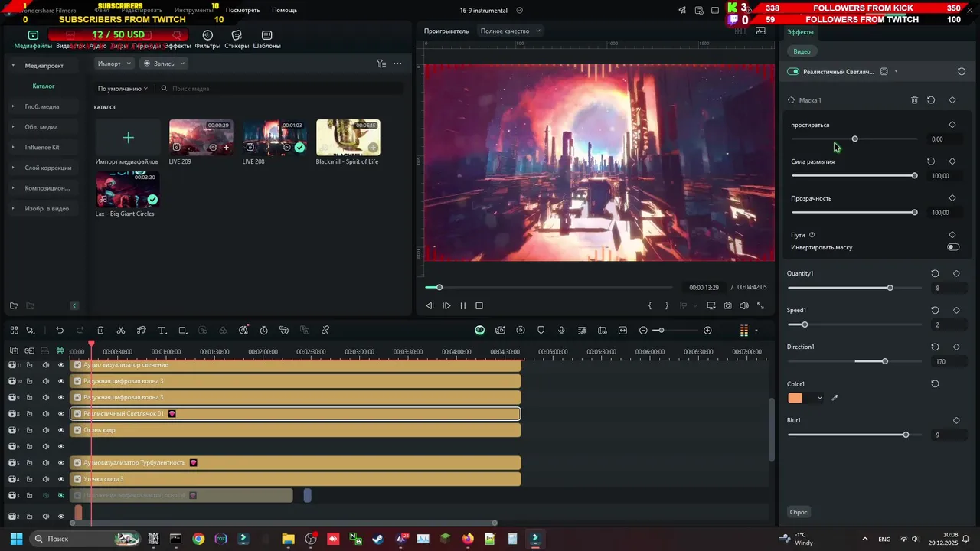
Task: Hide track 8 with its eye icon
Action: pos(61,414)
